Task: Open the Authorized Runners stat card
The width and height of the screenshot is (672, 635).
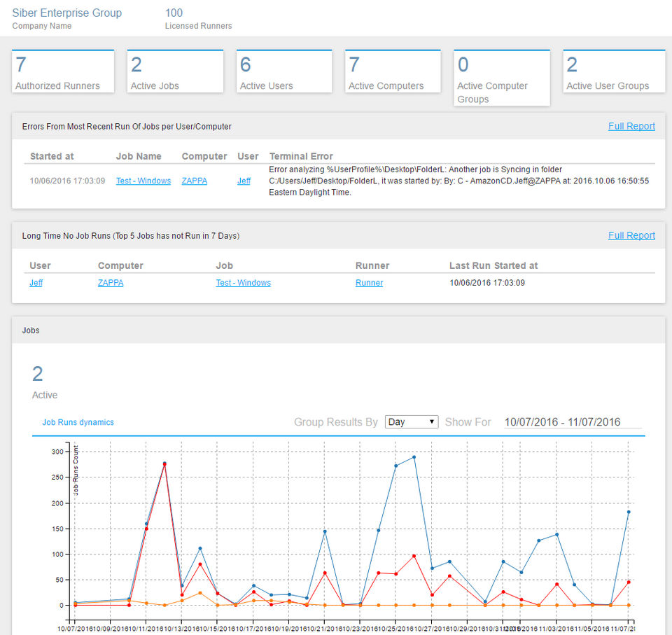Action: point(63,72)
